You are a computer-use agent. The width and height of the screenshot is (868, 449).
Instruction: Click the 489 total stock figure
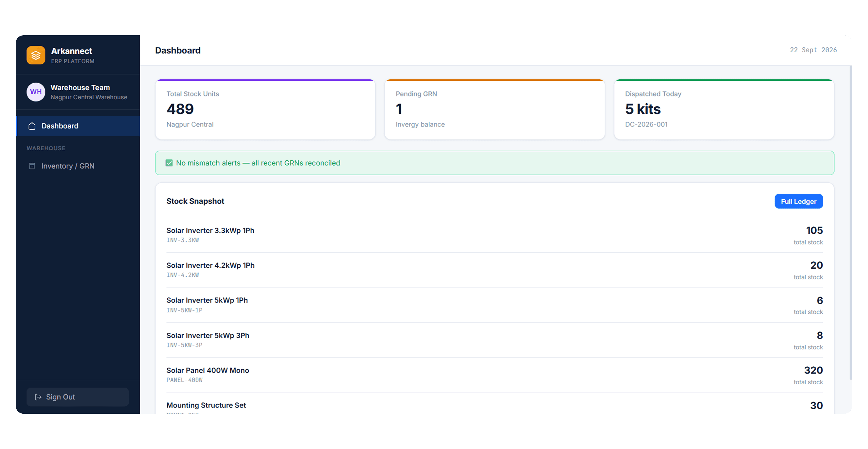click(180, 109)
